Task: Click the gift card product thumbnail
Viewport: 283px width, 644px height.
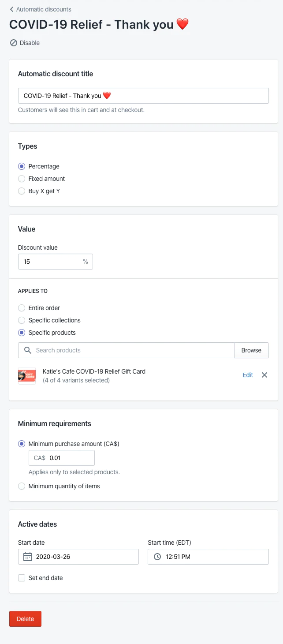Action: tap(27, 375)
